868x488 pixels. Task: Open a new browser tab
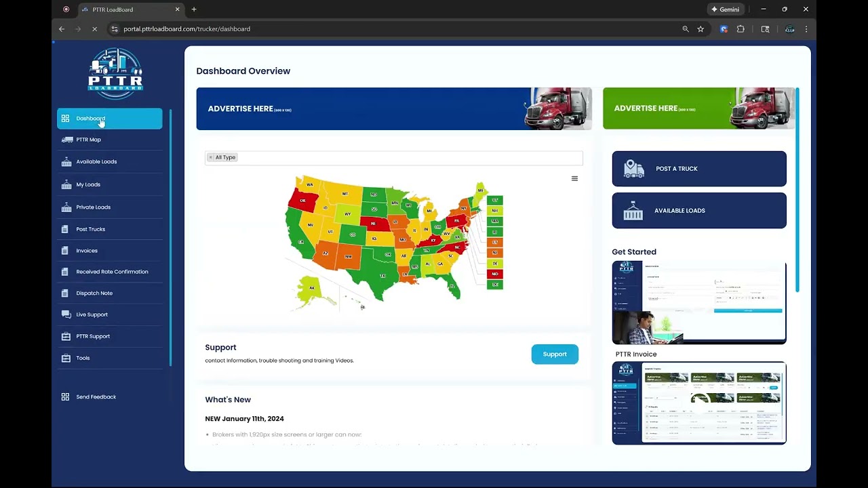click(x=194, y=9)
